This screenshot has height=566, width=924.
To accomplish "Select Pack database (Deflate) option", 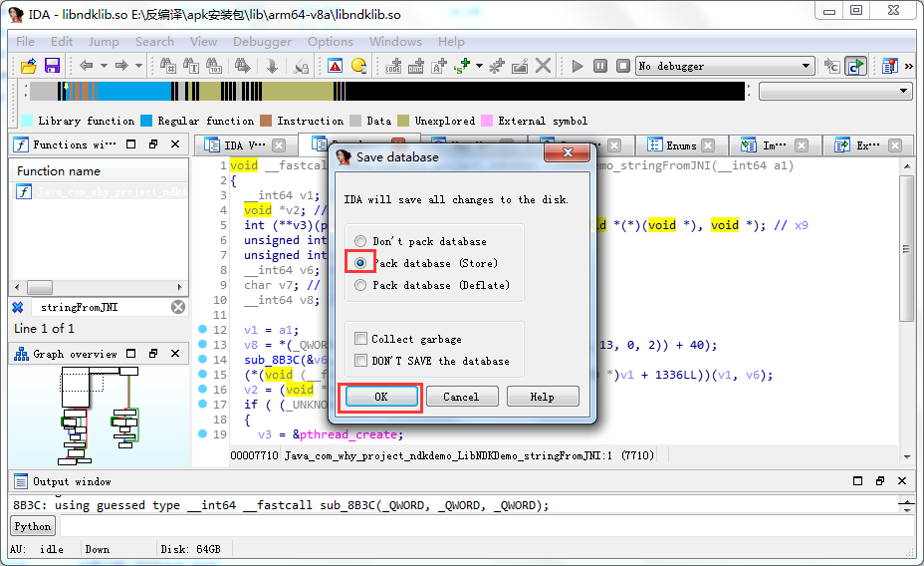I will point(360,285).
